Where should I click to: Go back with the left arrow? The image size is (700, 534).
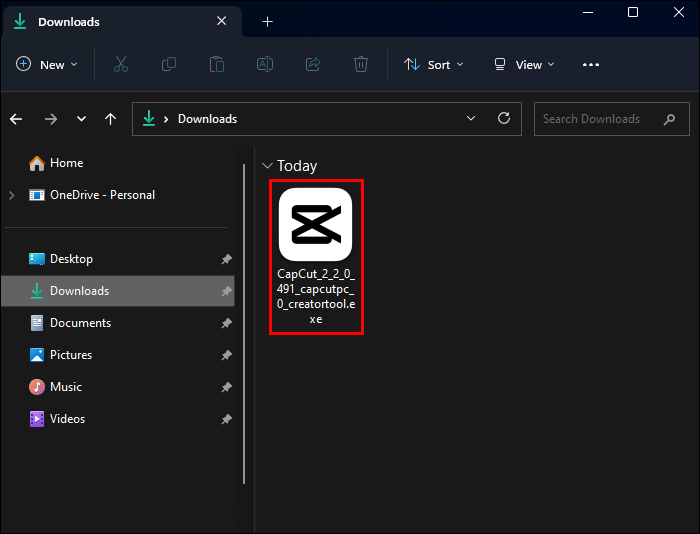(x=16, y=119)
